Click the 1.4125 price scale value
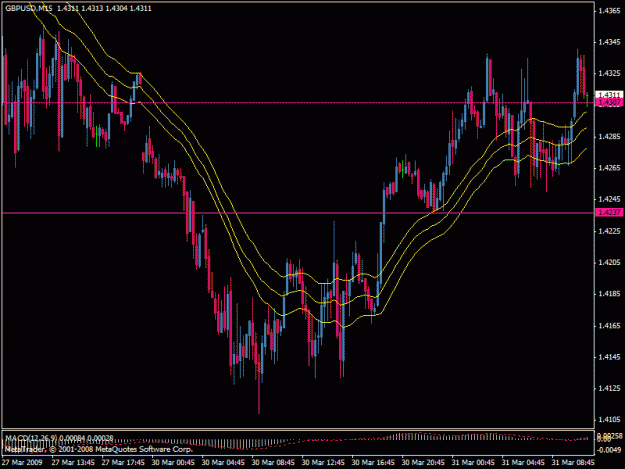 [x=609, y=388]
